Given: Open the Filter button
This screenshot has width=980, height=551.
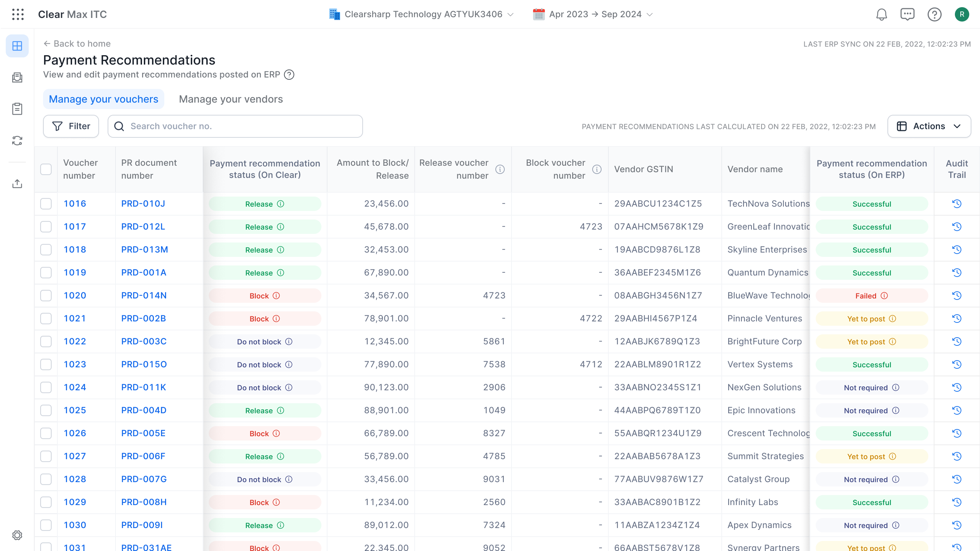Looking at the screenshot, I should pos(71,126).
